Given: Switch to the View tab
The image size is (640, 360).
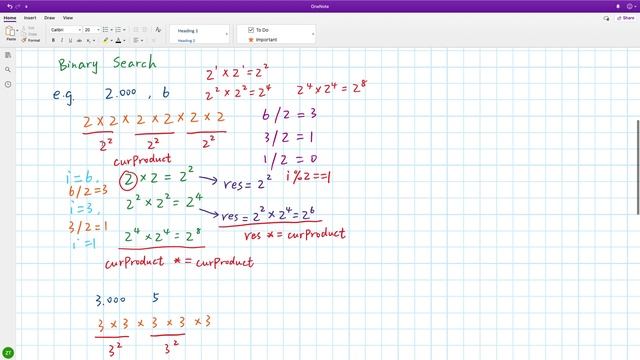Looking at the screenshot, I should [x=68, y=18].
